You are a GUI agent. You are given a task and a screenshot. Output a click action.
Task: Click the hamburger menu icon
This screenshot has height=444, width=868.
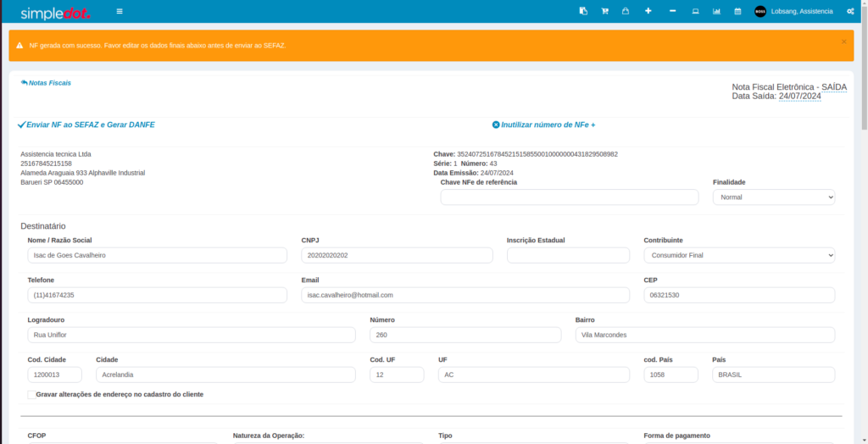(120, 11)
